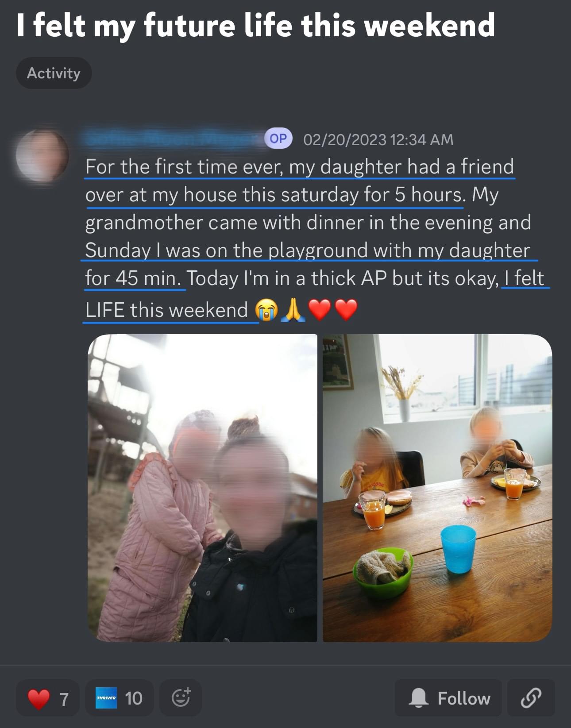Click the 02/20/2023 12:34 AM timestamp

click(x=378, y=140)
